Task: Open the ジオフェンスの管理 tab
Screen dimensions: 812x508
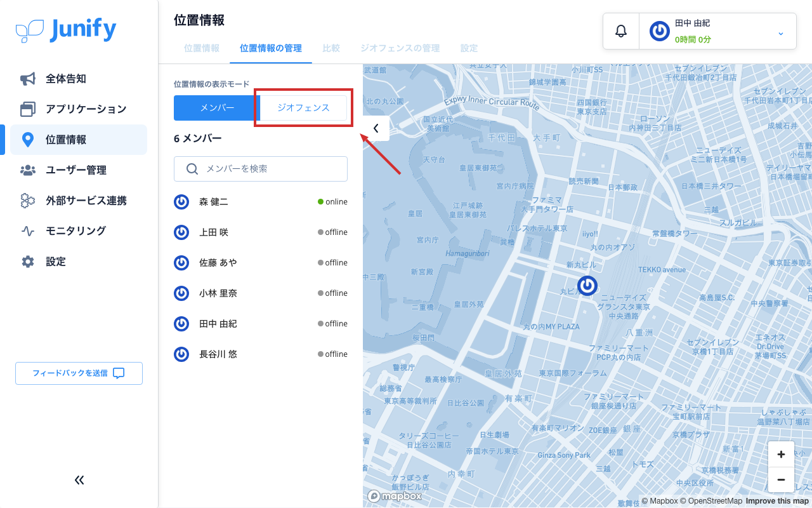Action: (400, 48)
